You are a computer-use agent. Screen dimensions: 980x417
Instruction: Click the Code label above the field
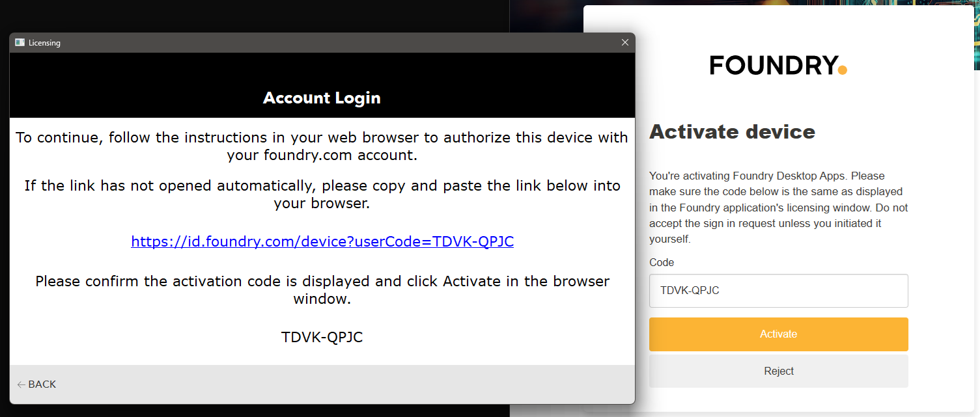pyautogui.click(x=662, y=263)
